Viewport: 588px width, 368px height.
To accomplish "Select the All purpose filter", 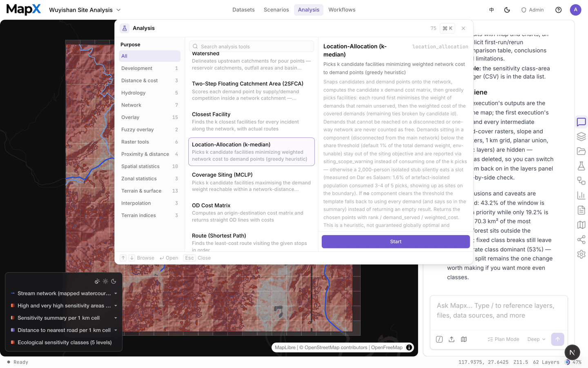I will click(x=149, y=56).
